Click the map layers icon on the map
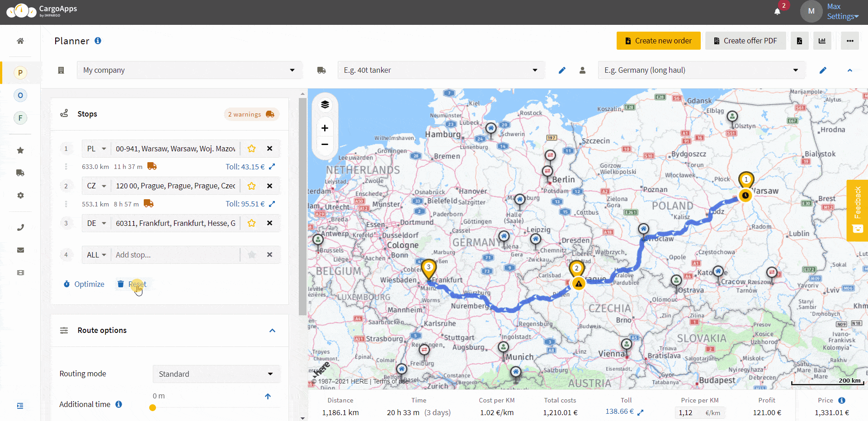868x421 pixels. [x=325, y=104]
